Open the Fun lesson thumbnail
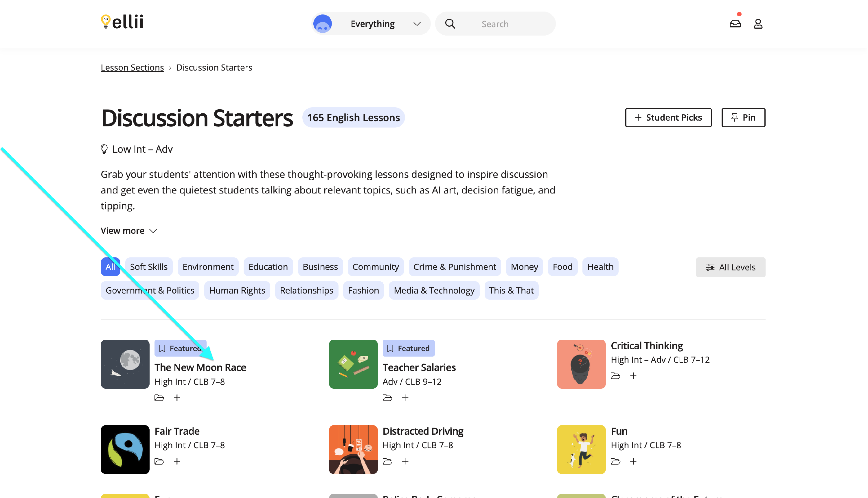The image size is (868, 498). [581, 449]
